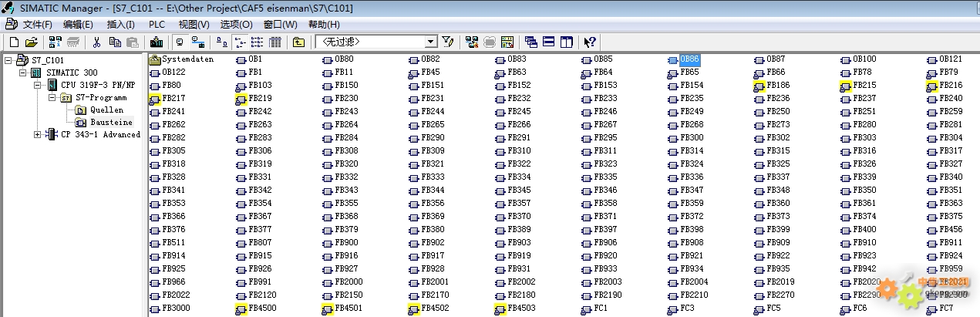The width and height of the screenshot is (980, 317).
Task: Select block FB2000
Action: point(342,282)
